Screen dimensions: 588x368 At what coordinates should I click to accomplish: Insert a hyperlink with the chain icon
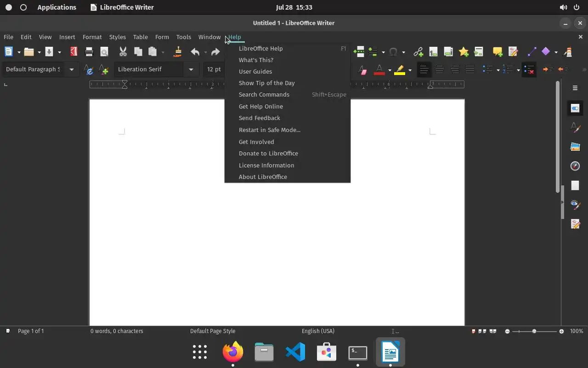coord(418,52)
